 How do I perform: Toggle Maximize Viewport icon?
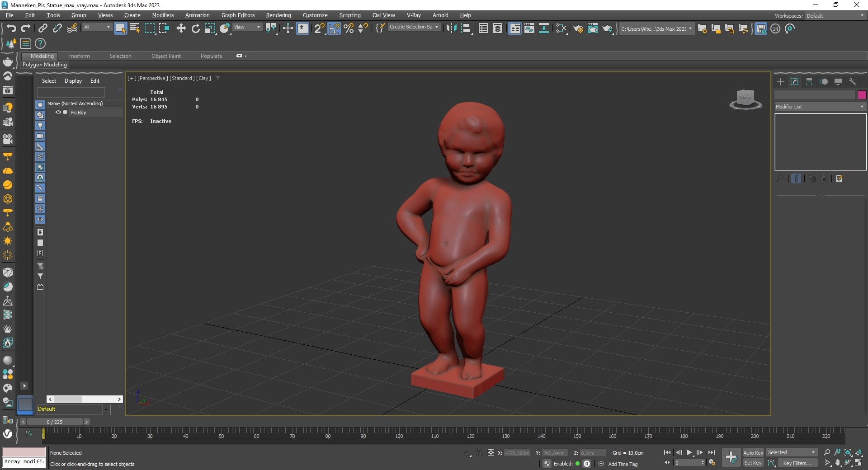click(x=859, y=463)
